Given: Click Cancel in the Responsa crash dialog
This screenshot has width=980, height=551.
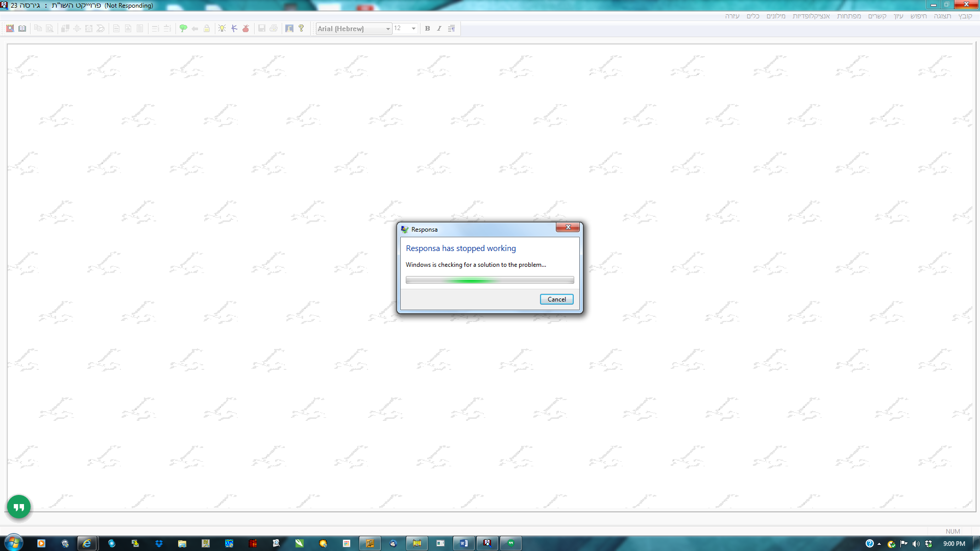Looking at the screenshot, I should tap(556, 299).
